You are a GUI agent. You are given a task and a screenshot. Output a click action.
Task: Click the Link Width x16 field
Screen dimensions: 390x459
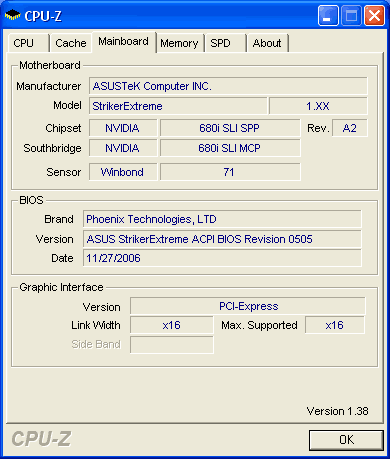click(172, 325)
